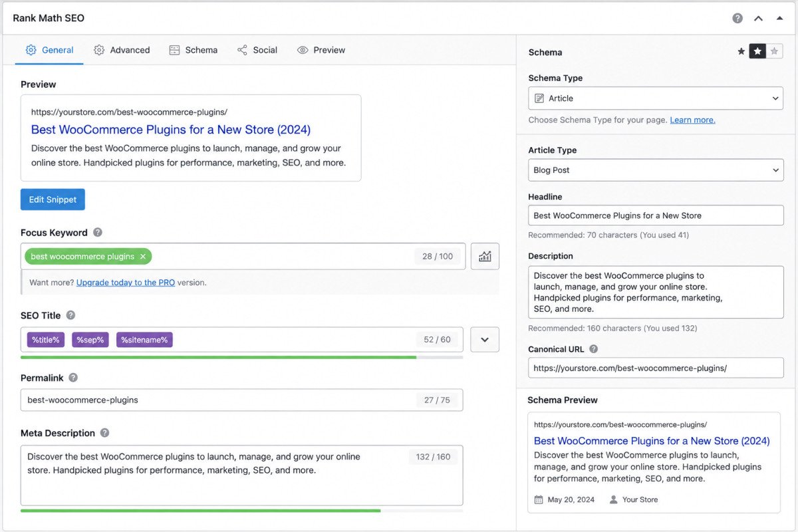Click the '52 / 60' SEO title counter
798x532 pixels.
pos(437,340)
